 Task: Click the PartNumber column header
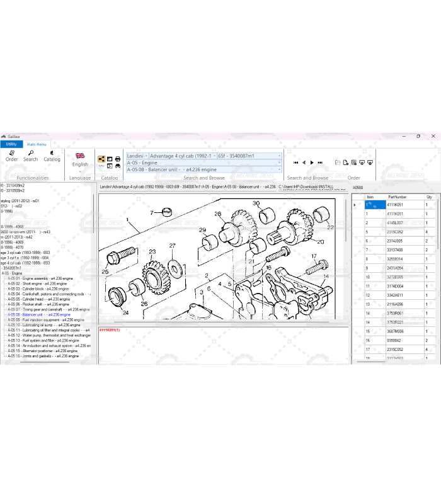point(398,197)
